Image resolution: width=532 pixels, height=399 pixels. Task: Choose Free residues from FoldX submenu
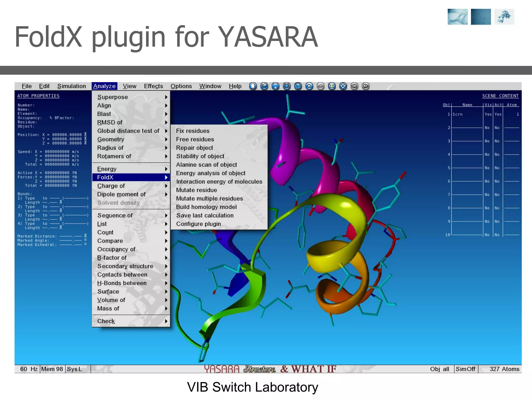[195, 139]
